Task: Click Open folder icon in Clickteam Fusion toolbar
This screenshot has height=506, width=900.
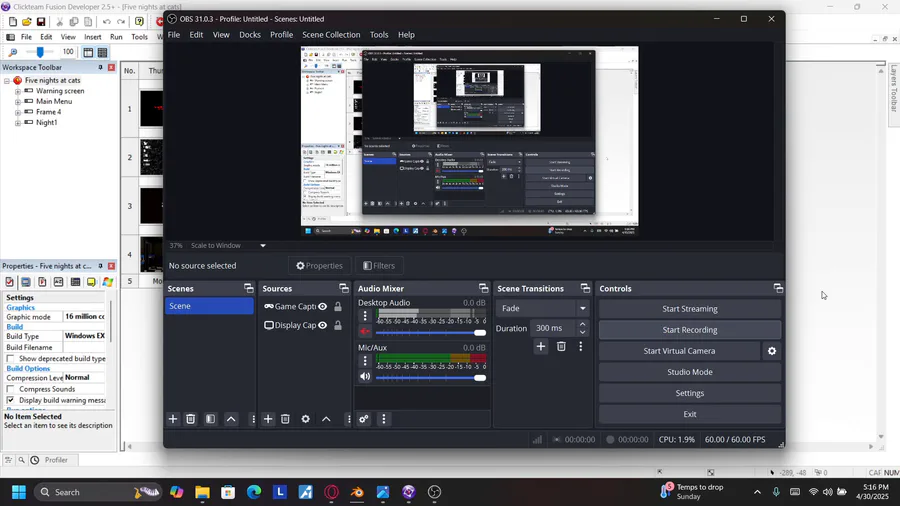Action: tap(26, 22)
